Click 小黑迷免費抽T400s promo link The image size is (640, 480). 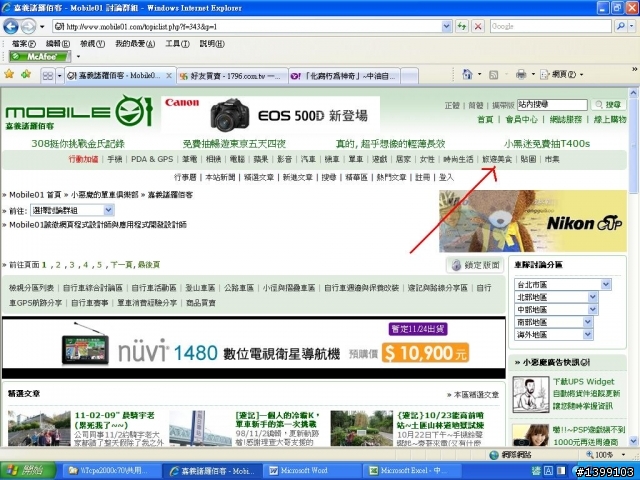[547, 144]
